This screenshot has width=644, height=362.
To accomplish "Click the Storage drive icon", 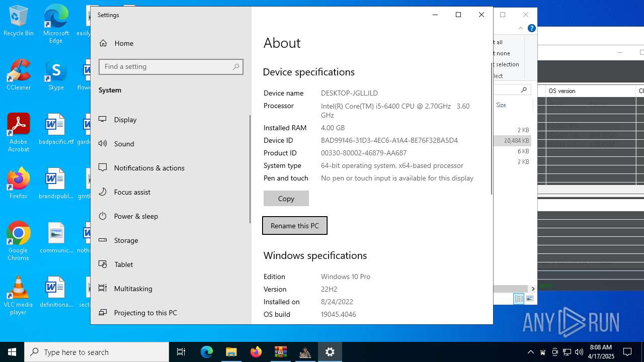I will coord(103,240).
